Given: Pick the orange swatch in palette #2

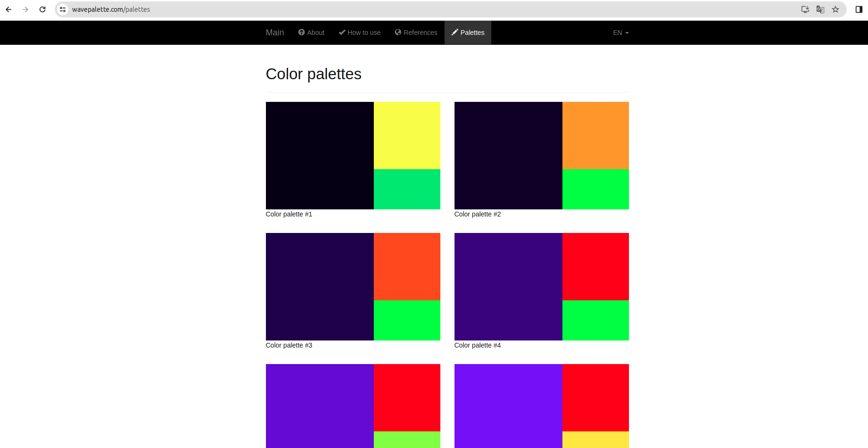Looking at the screenshot, I should [595, 135].
